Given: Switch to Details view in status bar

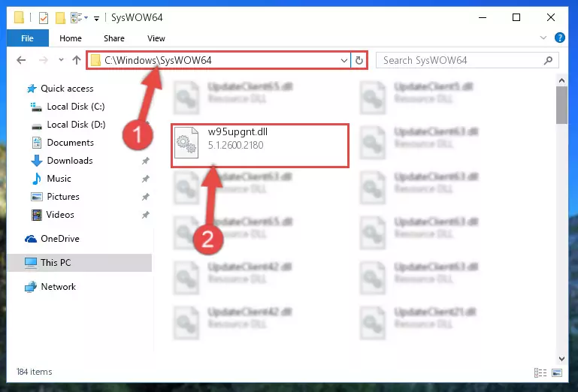Looking at the screenshot, I should coord(540,372).
